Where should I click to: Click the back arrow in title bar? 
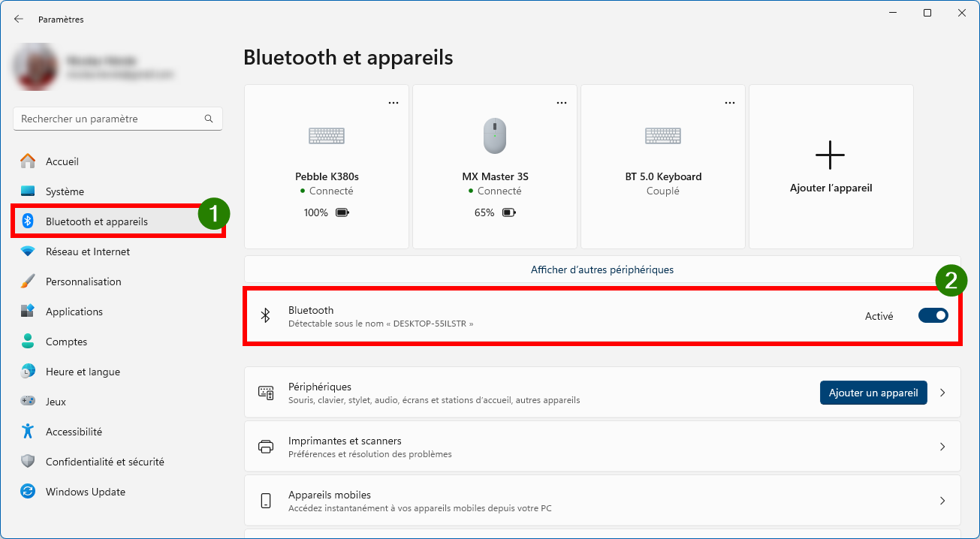pyautogui.click(x=19, y=20)
